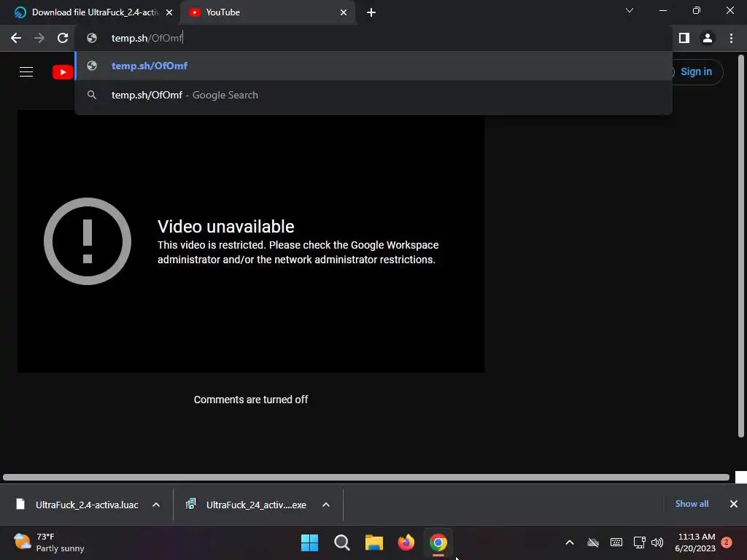Click the globe icon in the address bar
The image size is (747, 560).
click(92, 38)
